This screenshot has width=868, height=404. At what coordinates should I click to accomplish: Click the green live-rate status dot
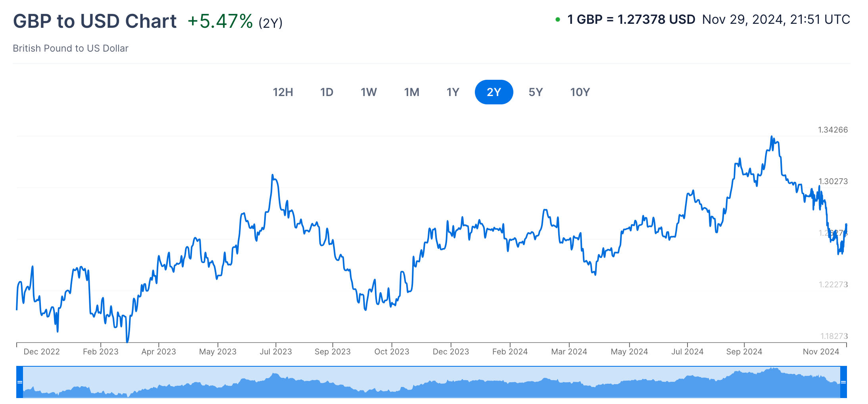[x=558, y=19]
